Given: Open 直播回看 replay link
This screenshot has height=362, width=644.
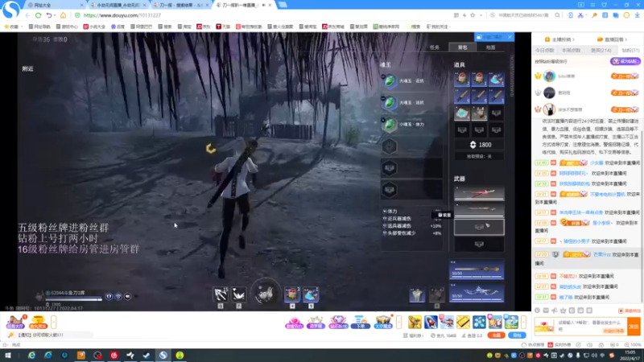Looking at the screenshot, I should (x=613, y=39).
